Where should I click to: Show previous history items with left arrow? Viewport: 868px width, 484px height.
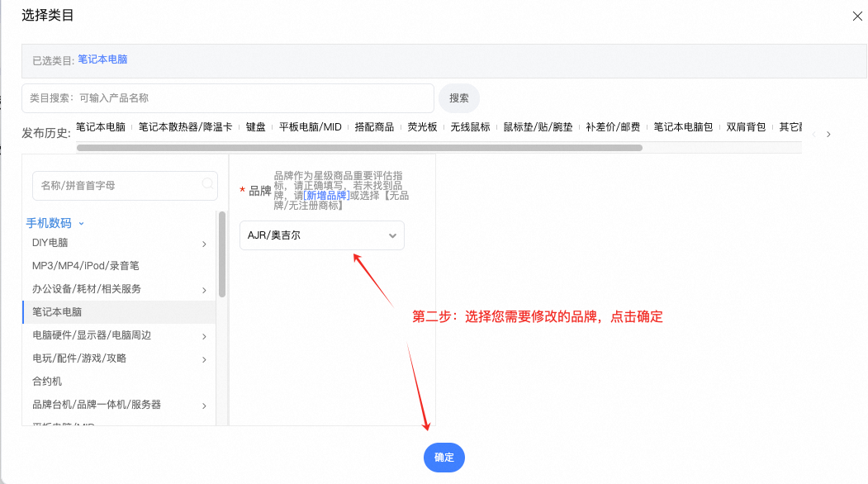tap(813, 134)
